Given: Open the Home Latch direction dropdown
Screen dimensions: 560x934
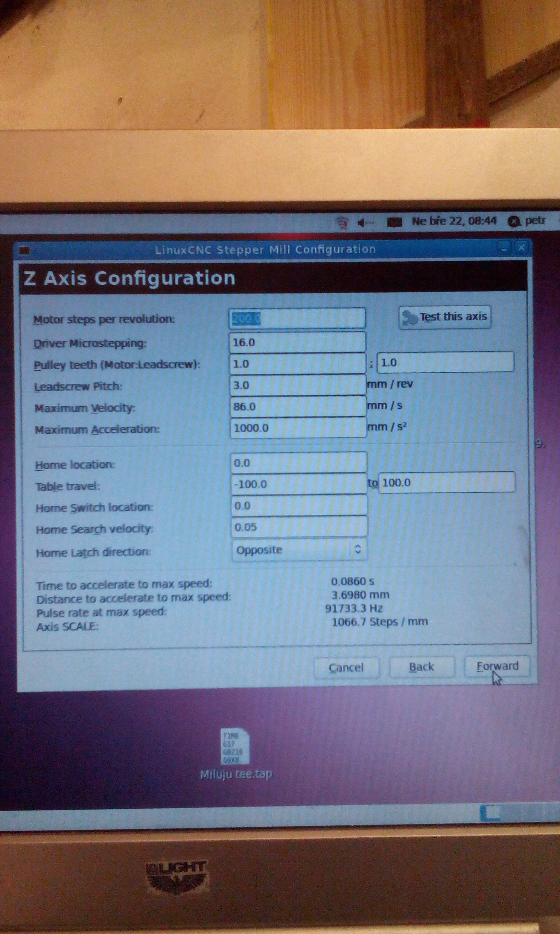Looking at the screenshot, I should [x=299, y=550].
